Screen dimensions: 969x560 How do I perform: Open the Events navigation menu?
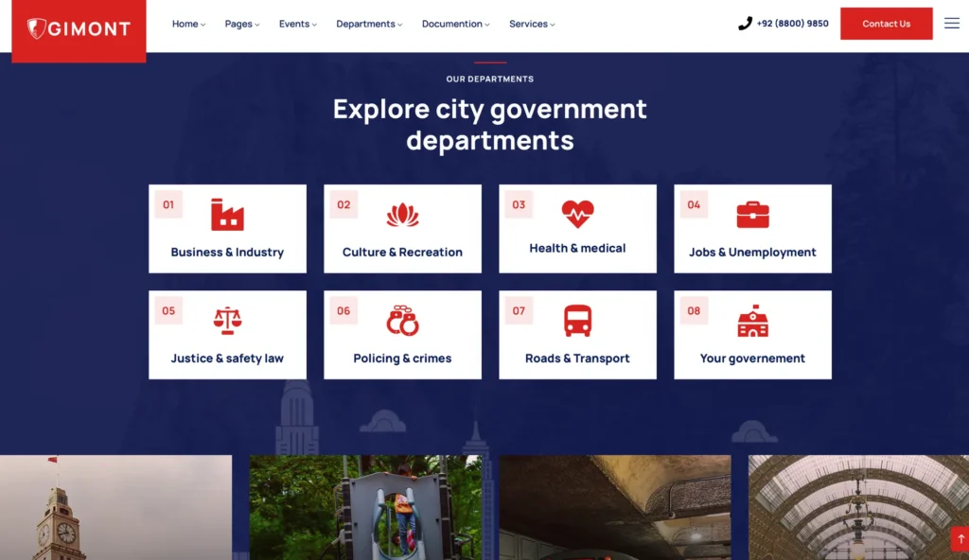pyautogui.click(x=297, y=24)
